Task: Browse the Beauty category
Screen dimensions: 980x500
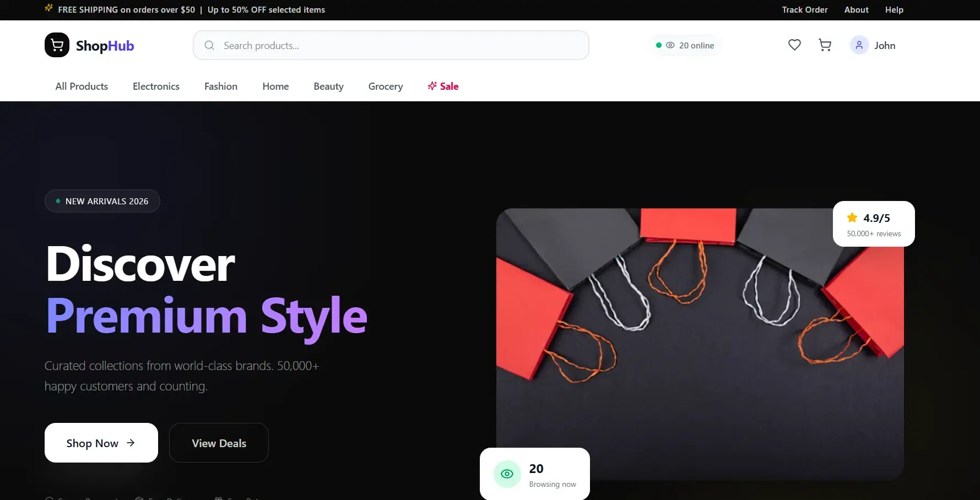Action: pos(328,86)
